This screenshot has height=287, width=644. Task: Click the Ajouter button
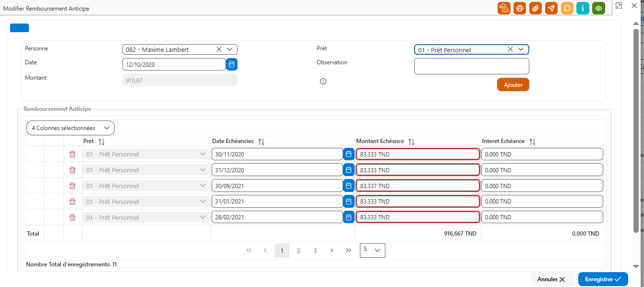pos(513,84)
